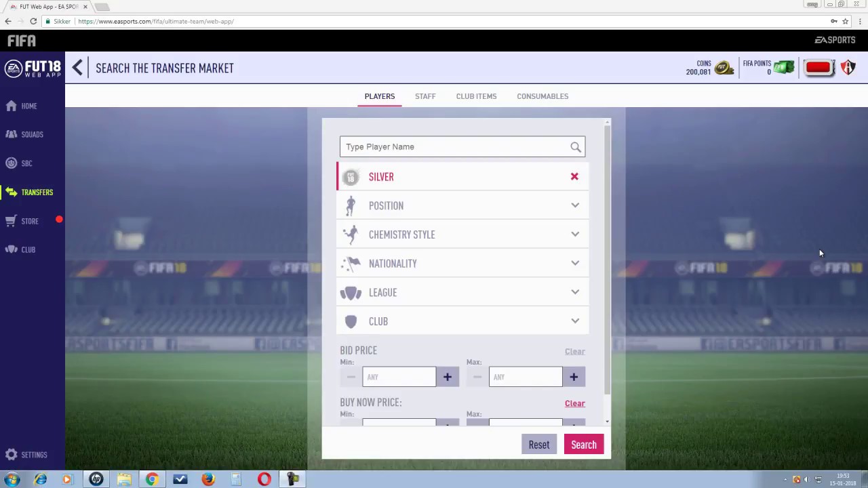Select Transfers in the sidebar
Image resolution: width=868 pixels, height=488 pixels.
coord(28,192)
